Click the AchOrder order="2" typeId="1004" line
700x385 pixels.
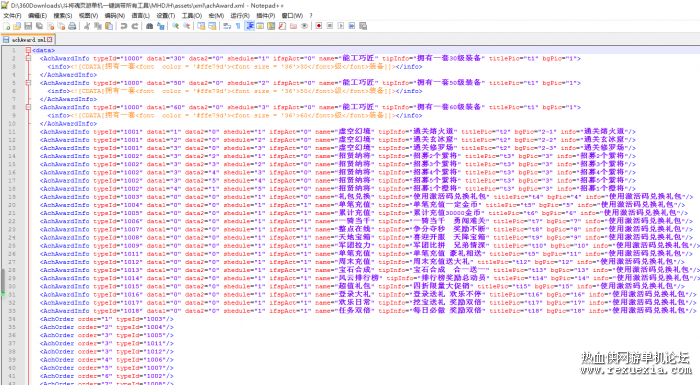(x=107, y=327)
